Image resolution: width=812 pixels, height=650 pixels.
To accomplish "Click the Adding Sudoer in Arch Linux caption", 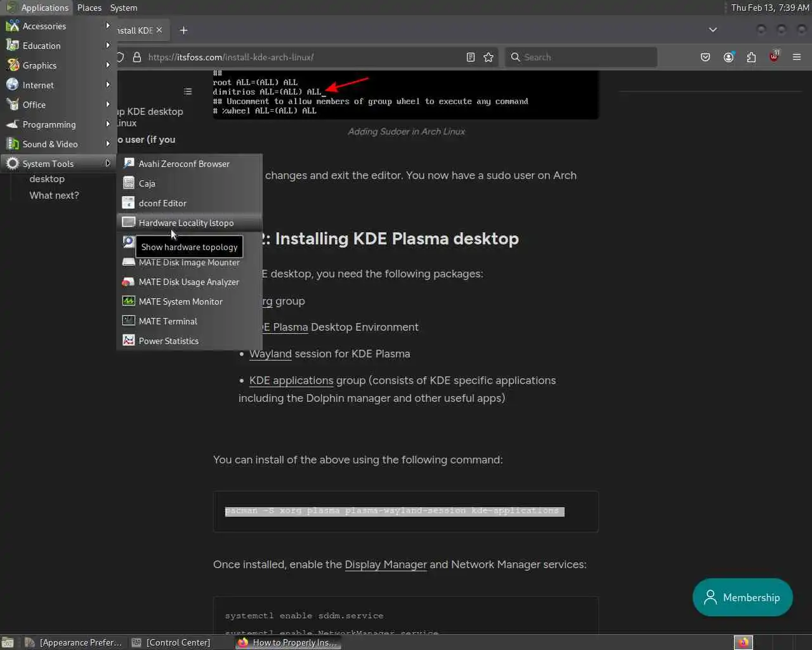I will [406, 131].
